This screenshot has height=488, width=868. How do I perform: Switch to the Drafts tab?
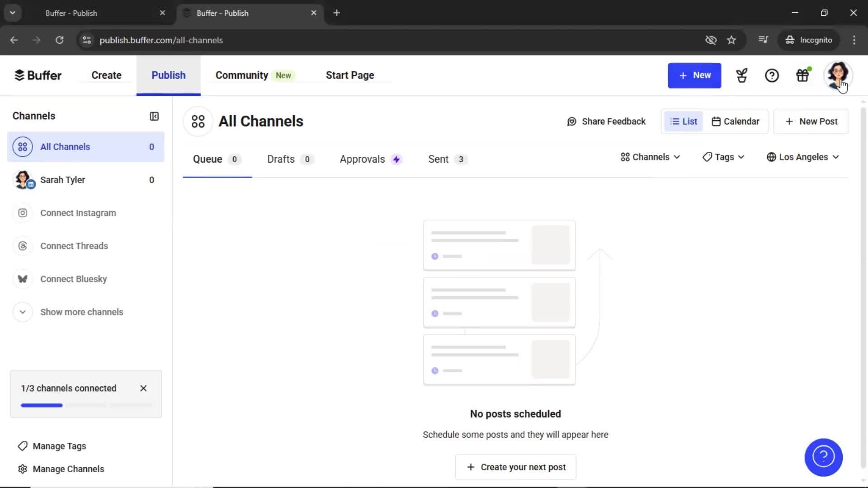280,159
